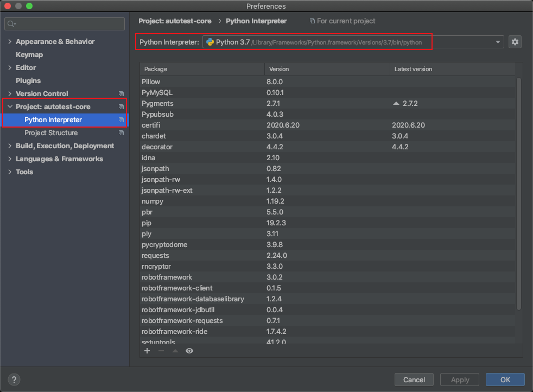Click the project-level icon beside Python Interpreter row
The image size is (533, 392).
121,119
